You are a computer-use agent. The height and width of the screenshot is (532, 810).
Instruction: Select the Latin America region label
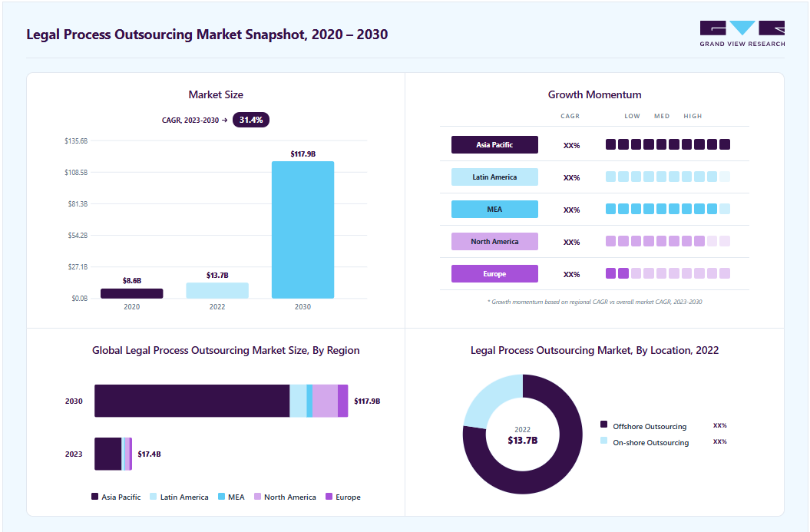point(494,177)
